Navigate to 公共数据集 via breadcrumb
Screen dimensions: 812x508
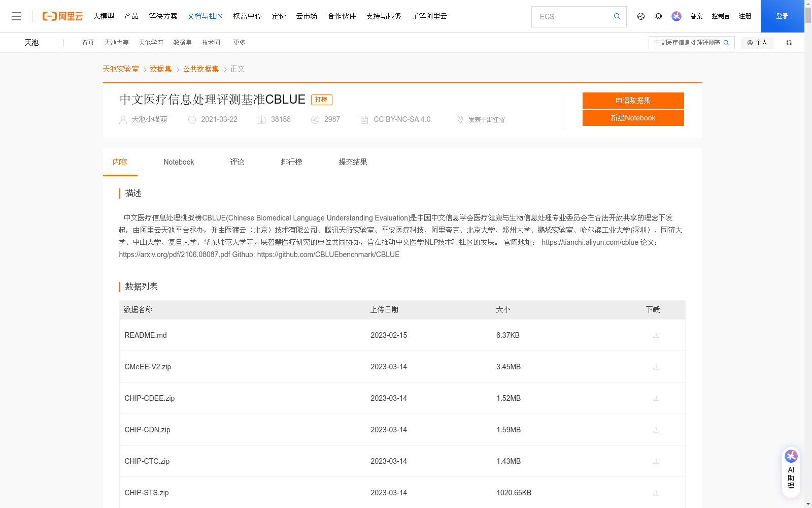tap(200, 69)
